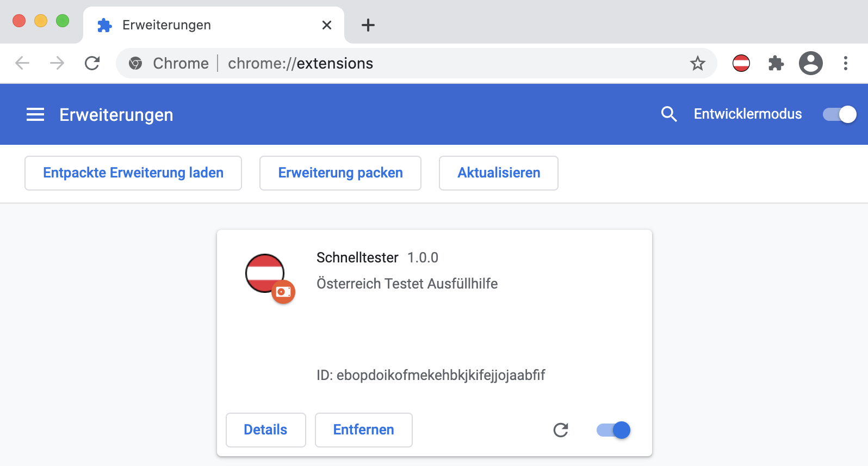The width and height of the screenshot is (868, 466).
Task: Reload the page with browser refresh icon
Action: pyautogui.click(x=92, y=63)
